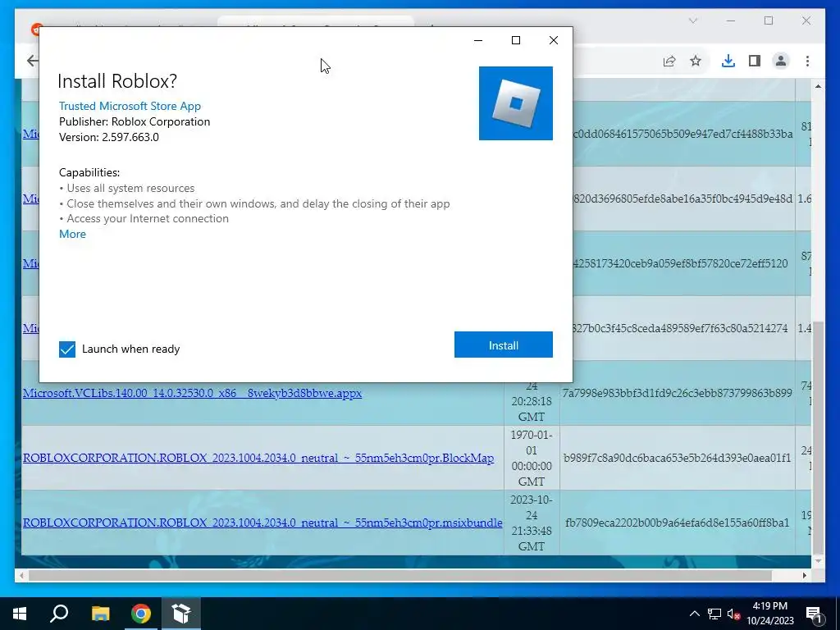Click scroll right arrow at bottom
Viewport: 840px width, 630px height.
(805, 575)
